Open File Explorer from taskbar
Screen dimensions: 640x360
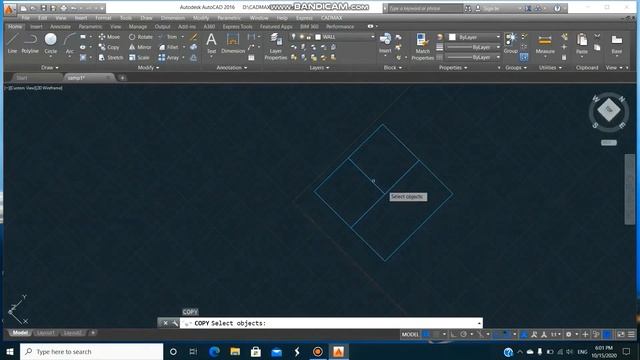click(235, 351)
